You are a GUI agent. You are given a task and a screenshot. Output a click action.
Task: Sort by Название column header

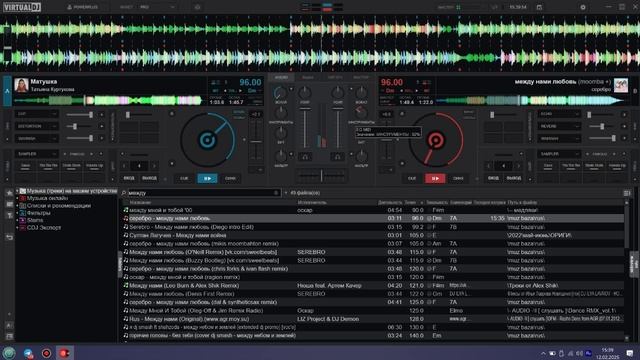point(140,202)
